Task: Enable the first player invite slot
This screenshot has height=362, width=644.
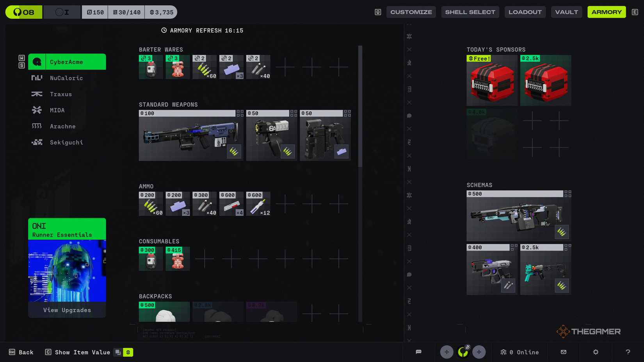Action: coord(447,352)
